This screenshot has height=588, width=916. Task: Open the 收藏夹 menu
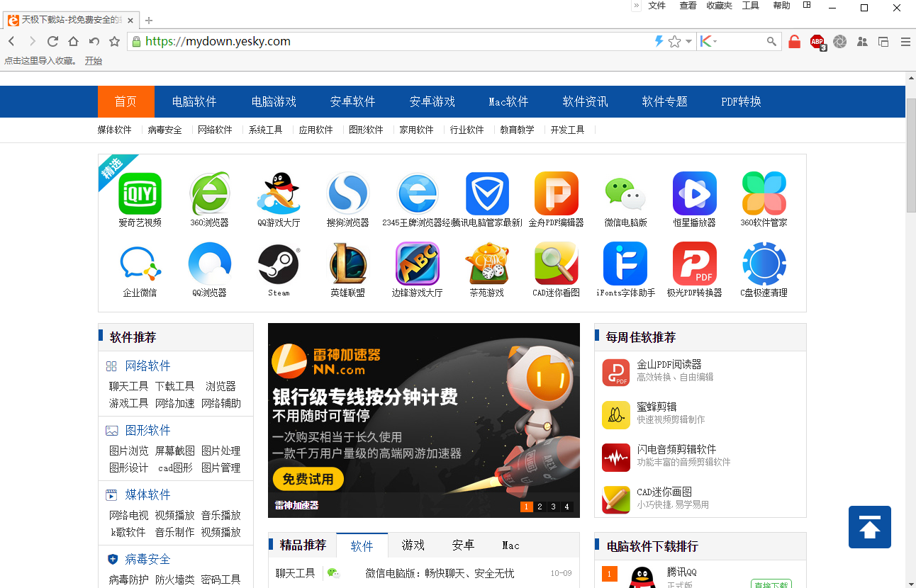tap(719, 6)
